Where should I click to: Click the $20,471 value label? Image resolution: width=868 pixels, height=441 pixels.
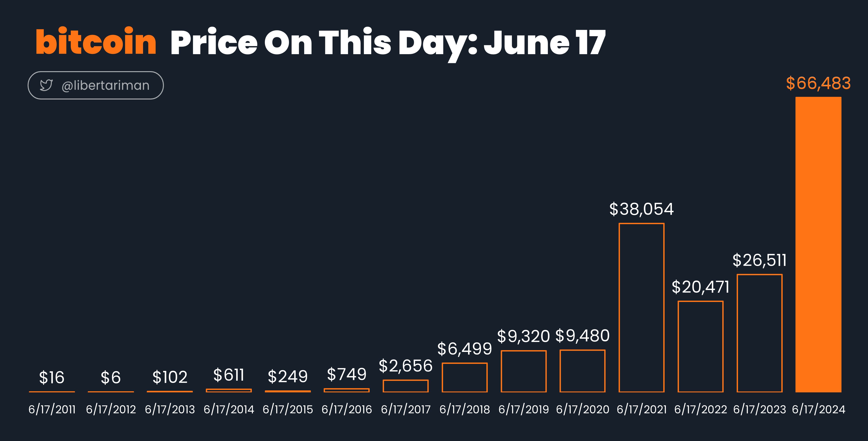(700, 287)
